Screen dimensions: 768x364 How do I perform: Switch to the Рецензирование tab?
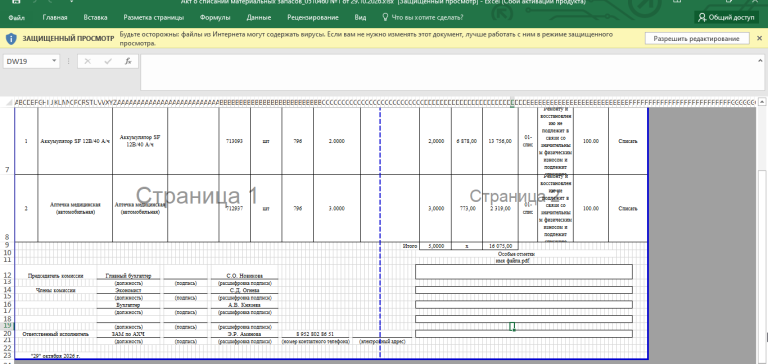click(x=313, y=18)
